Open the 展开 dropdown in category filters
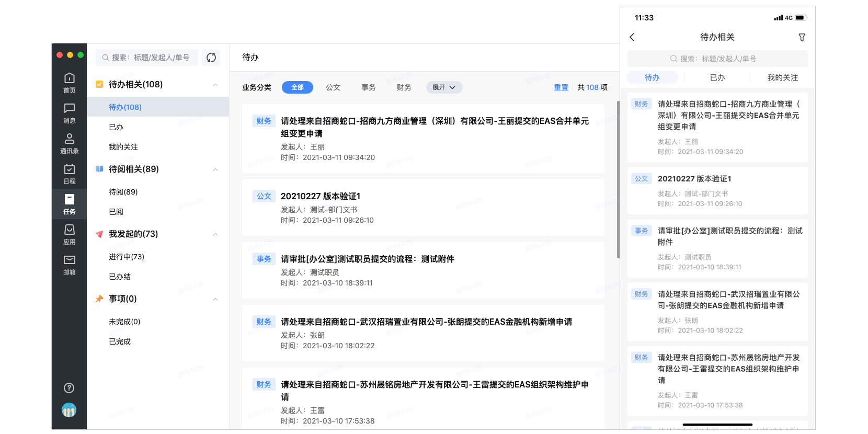The height and width of the screenshot is (434, 868). click(444, 87)
